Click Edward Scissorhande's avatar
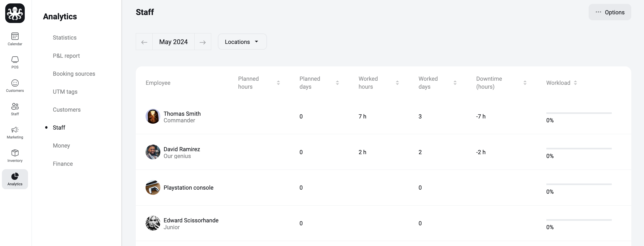The height and width of the screenshot is (246, 644). 153,223
